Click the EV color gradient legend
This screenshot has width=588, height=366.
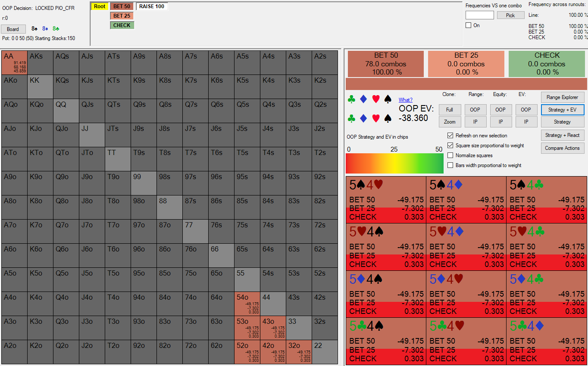point(394,163)
